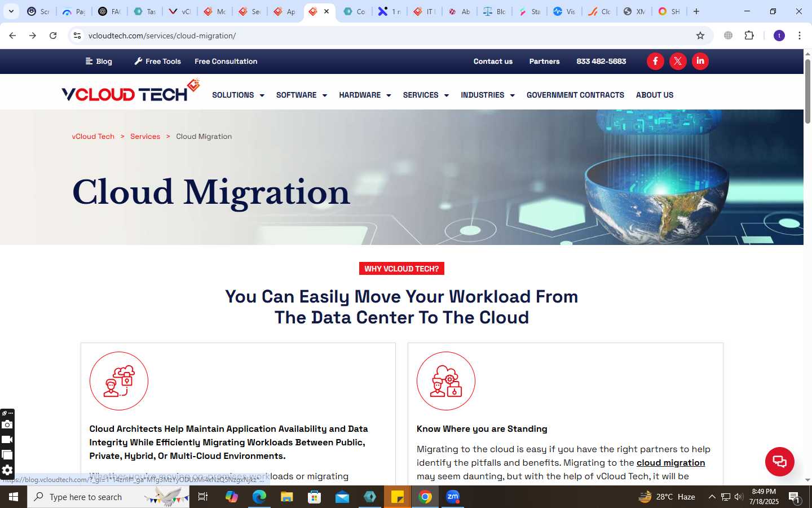Click the Know Where you are Standing icon
The height and width of the screenshot is (508, 812).
(x=446, y=381)
